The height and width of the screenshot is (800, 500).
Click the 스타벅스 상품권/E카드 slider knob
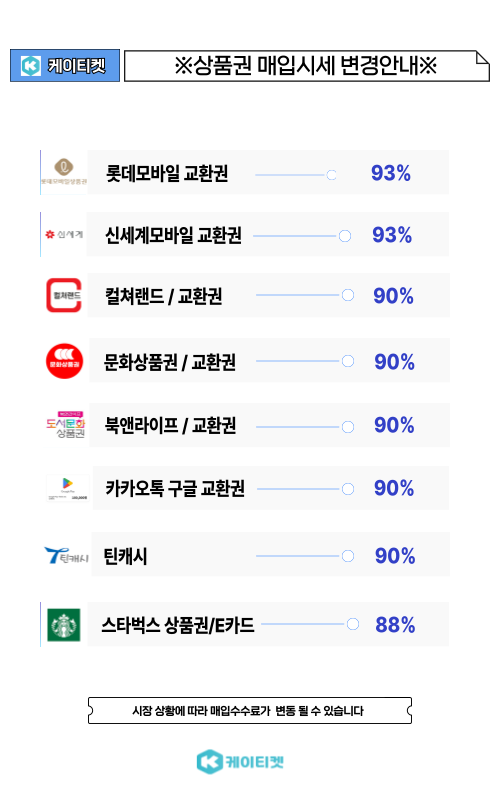(x=353, y=624)
